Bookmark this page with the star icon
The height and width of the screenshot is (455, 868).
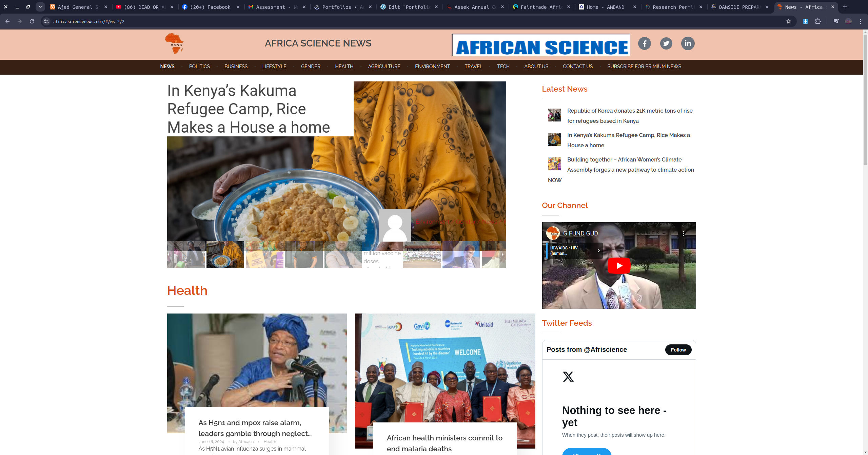789,21
